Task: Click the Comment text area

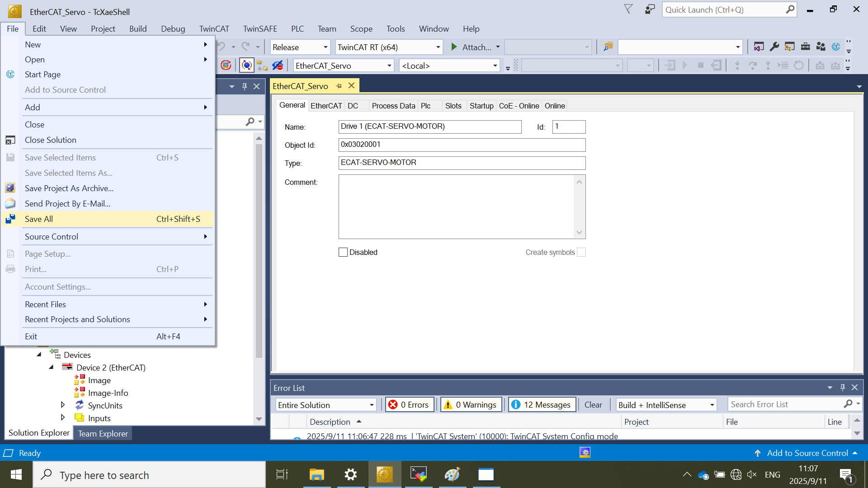Action: pos(457,206)
